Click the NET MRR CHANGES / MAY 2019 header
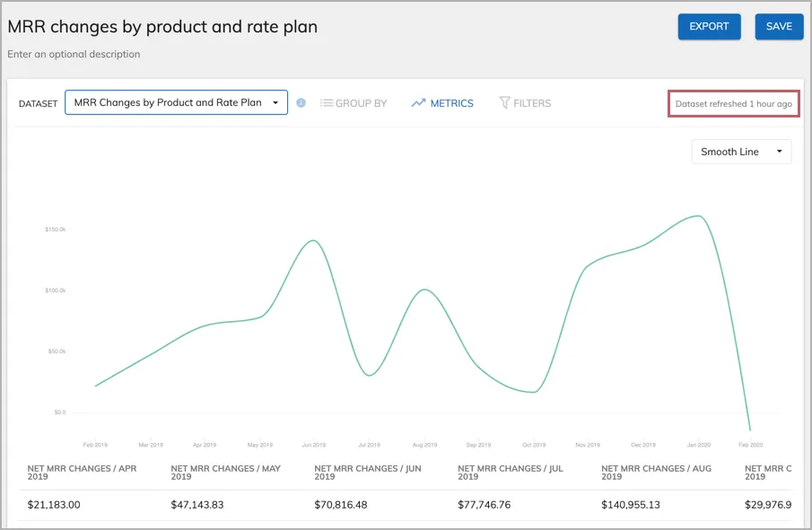Image resolution: width=812 pixels, height=530 pixels. coord(226,473)
